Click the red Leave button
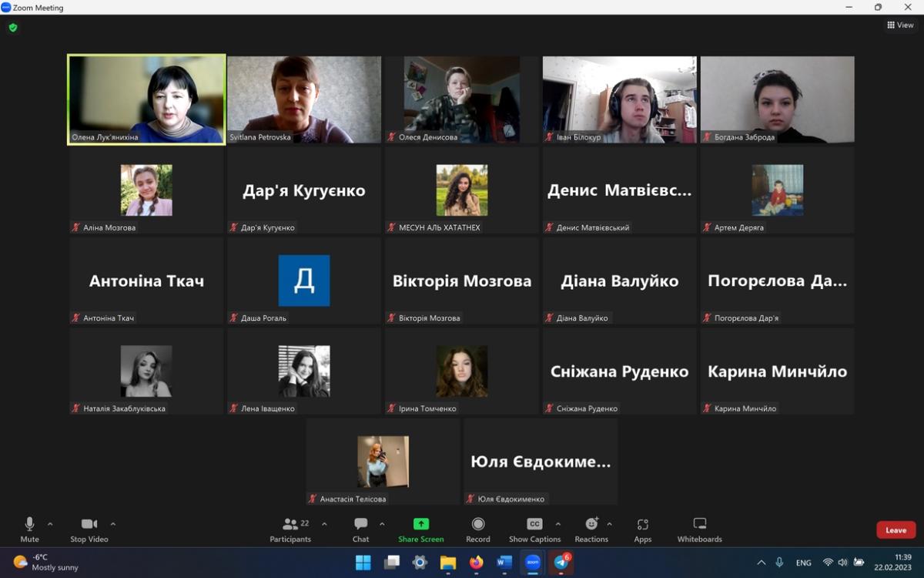 pos(896,530)
